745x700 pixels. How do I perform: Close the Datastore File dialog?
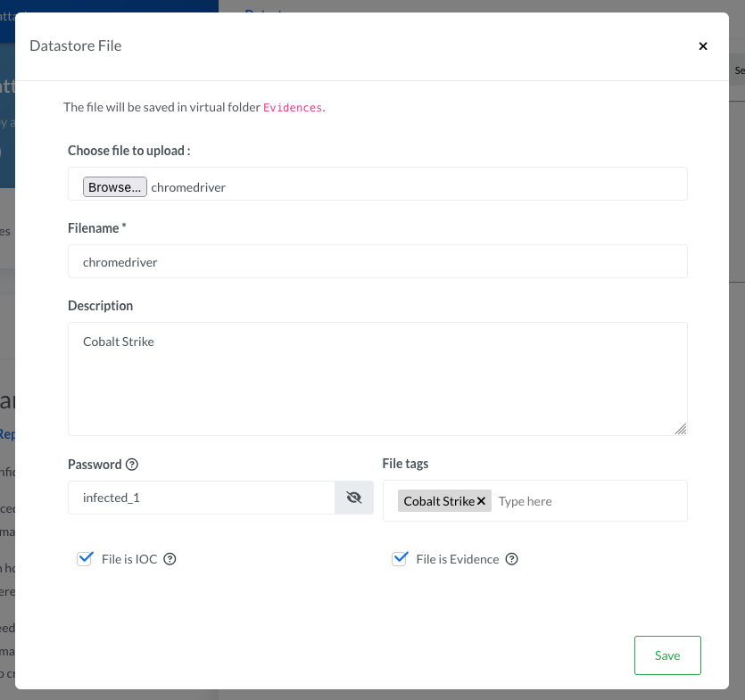tap(703, 46)
